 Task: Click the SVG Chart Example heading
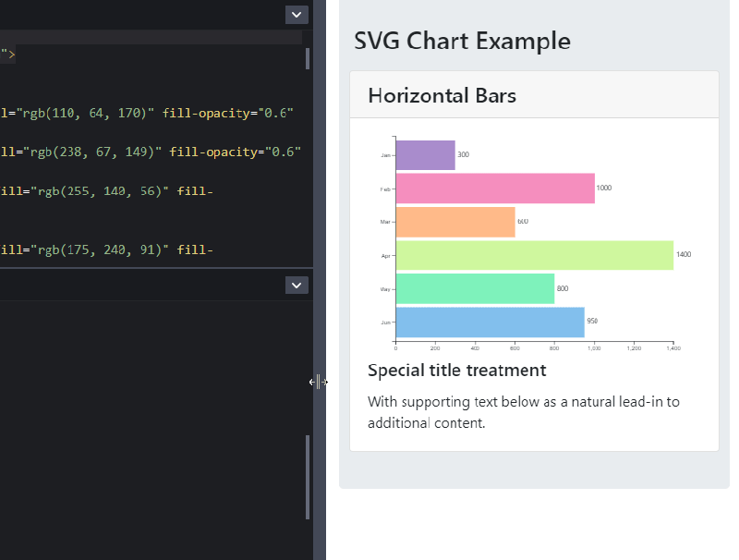tap(462, 41)
